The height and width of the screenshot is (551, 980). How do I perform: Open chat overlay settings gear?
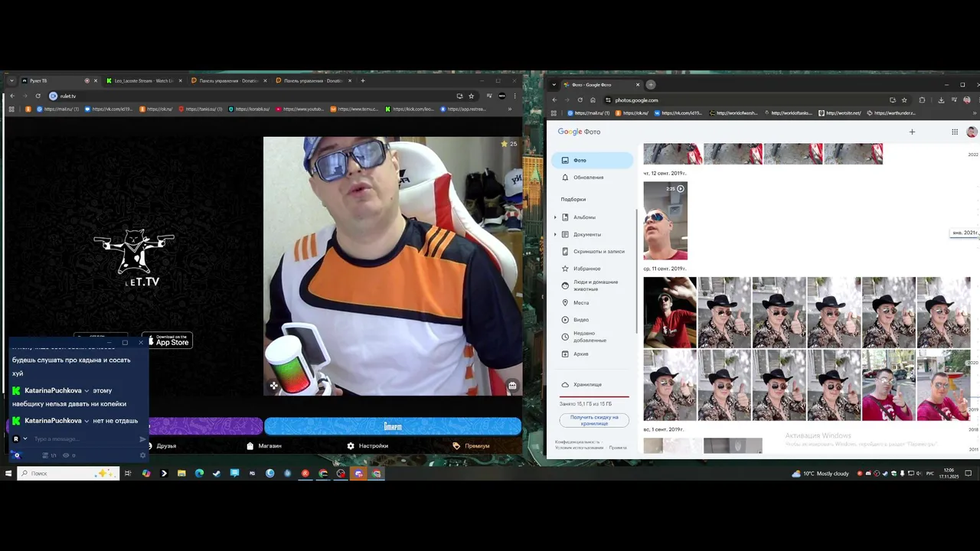[142, 455]
